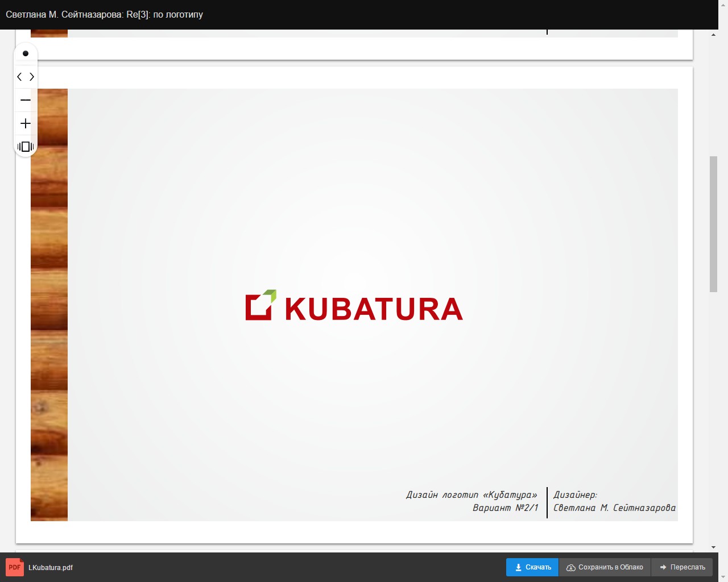Download the PDF with Скачать
Screen dimensions: 728x582
pos(532,567)
